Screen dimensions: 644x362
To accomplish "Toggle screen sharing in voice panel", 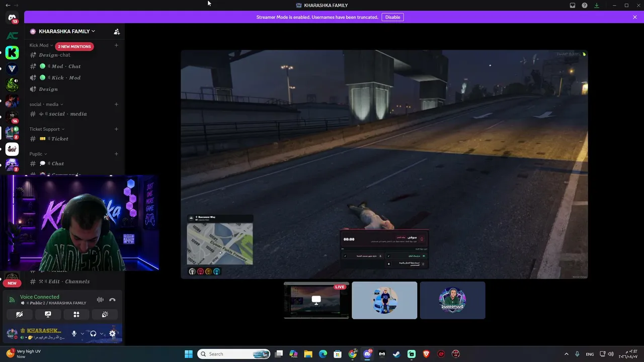I will tap(48, 314).
